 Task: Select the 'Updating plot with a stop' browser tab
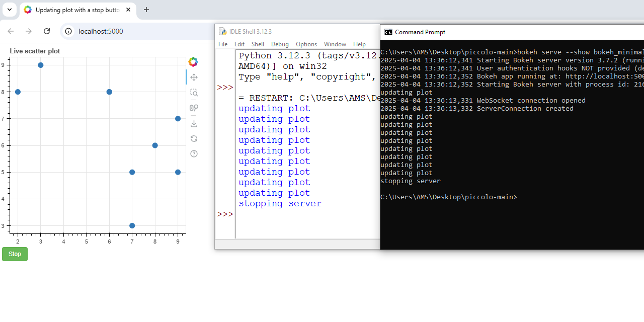coord(75,10)
